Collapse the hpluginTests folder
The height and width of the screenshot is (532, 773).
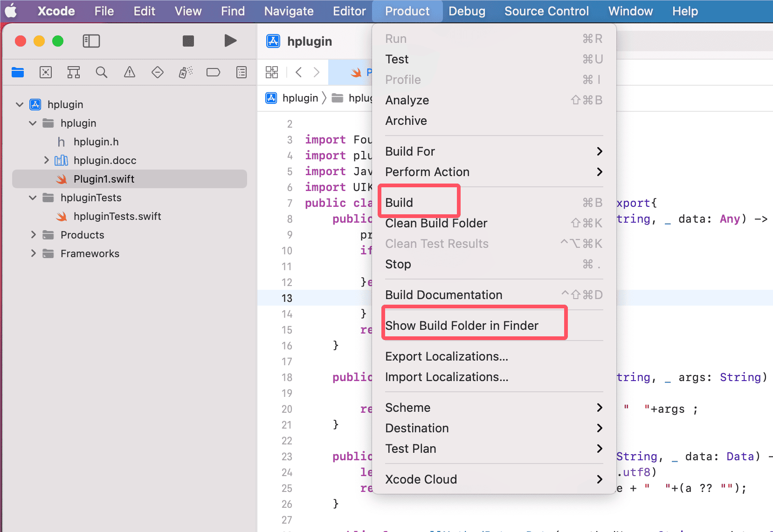coord(33,198)
